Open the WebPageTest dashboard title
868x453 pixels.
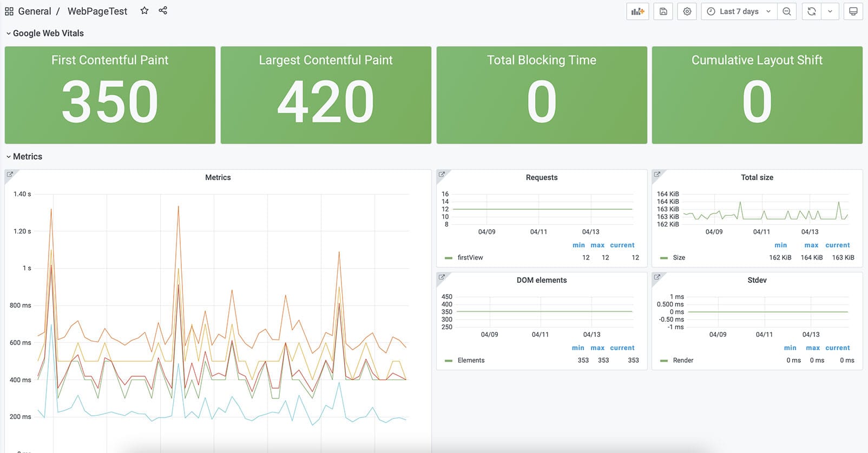(97, 11)
